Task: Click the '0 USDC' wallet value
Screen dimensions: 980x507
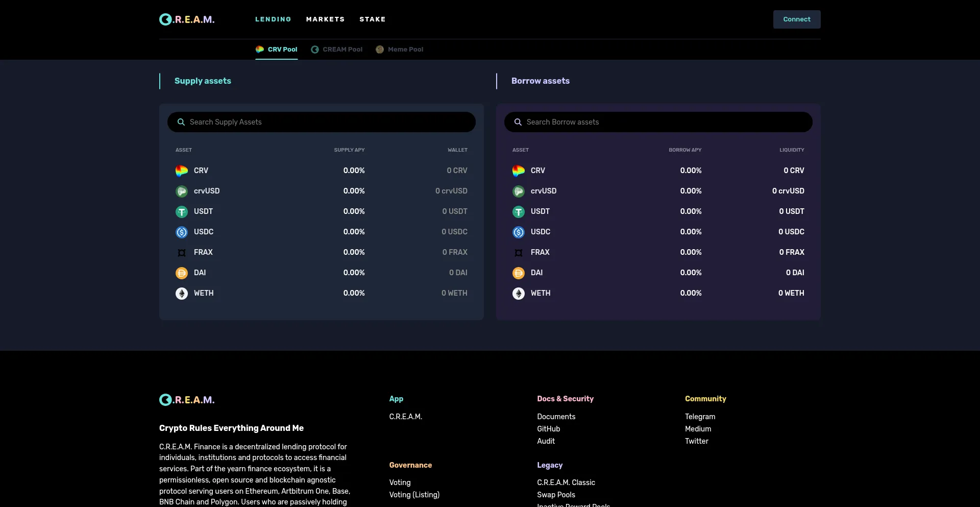Action: point(454,232)
